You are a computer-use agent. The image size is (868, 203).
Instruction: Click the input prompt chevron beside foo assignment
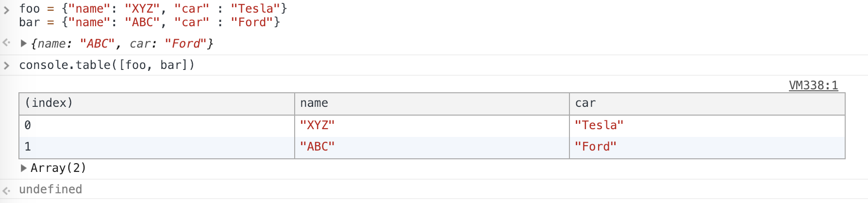6,9
